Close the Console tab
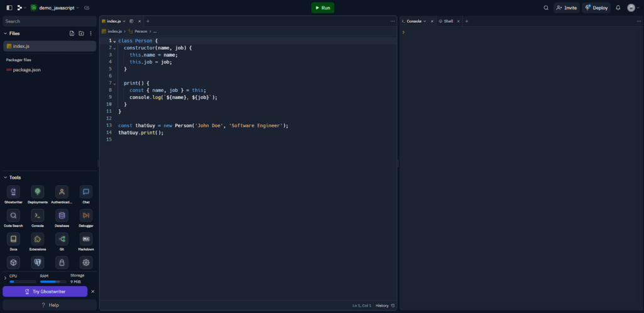 (432, 21)
